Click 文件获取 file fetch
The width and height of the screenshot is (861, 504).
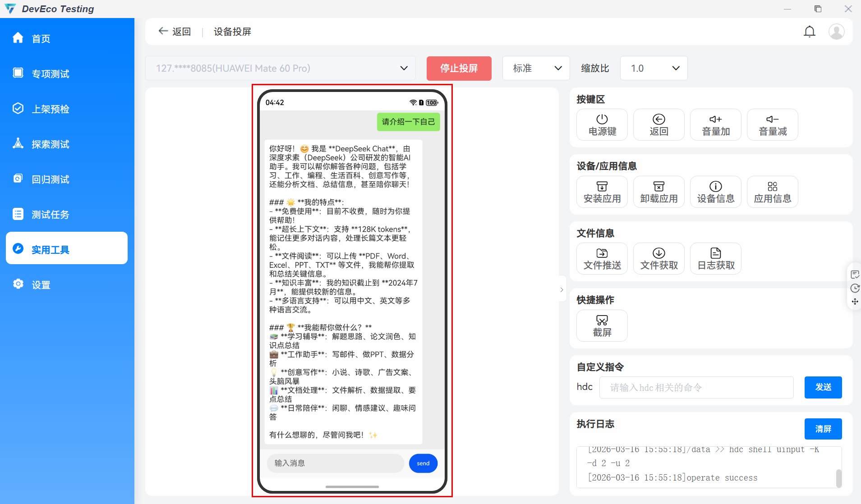[x=659, y=259]
